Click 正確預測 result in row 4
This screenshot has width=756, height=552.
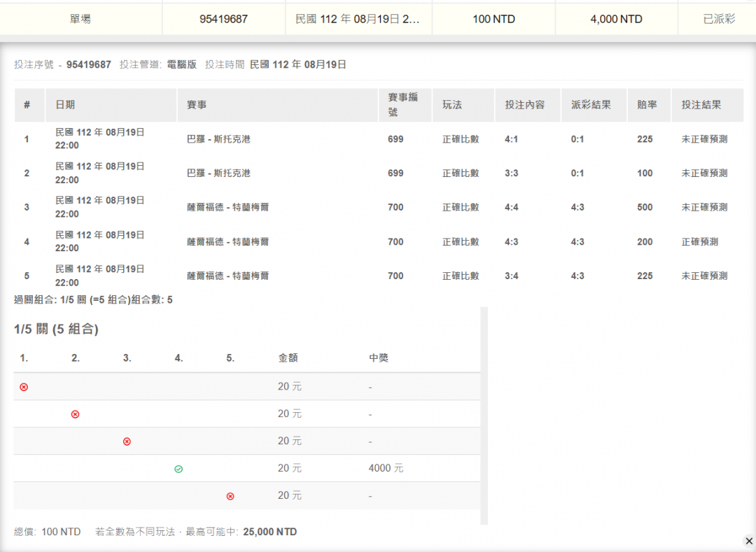[699, 242]
